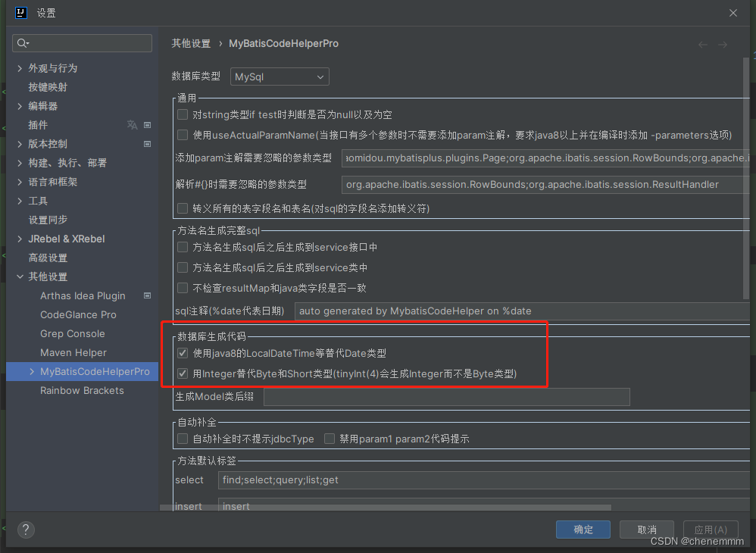Open help via the question mark icon
The height and width of the screenshot is (553, 756).
tap(26, 530)
